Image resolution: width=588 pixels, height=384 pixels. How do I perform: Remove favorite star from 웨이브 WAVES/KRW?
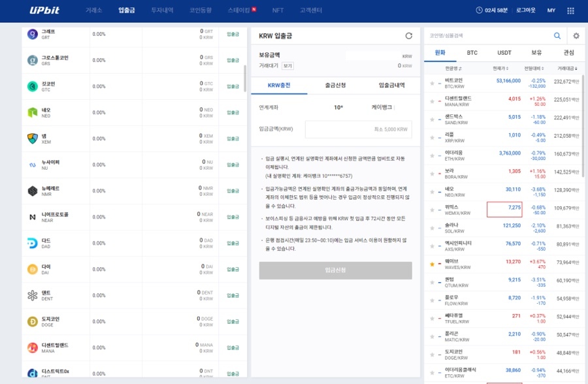(x=432, y=264)
